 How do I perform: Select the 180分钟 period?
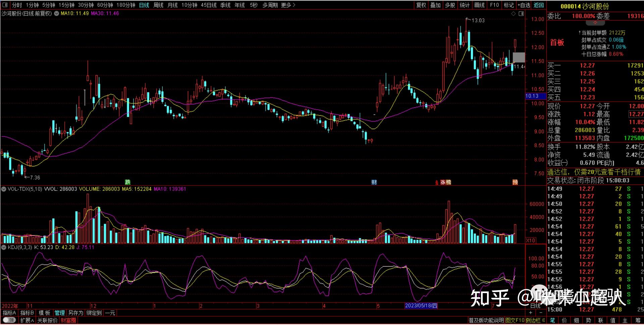point(126,5)
